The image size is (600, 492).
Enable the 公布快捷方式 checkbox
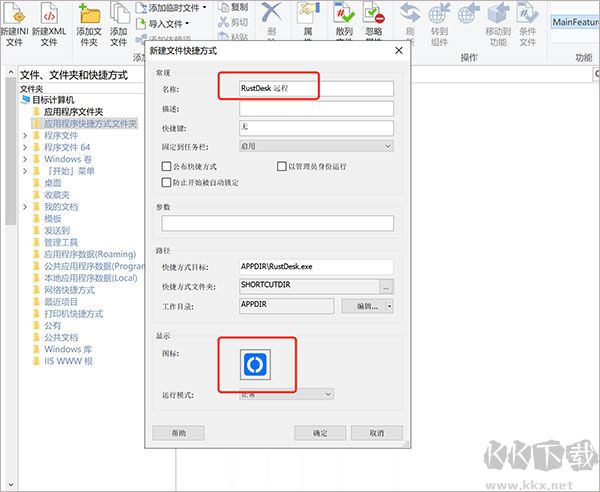point(166,166)
